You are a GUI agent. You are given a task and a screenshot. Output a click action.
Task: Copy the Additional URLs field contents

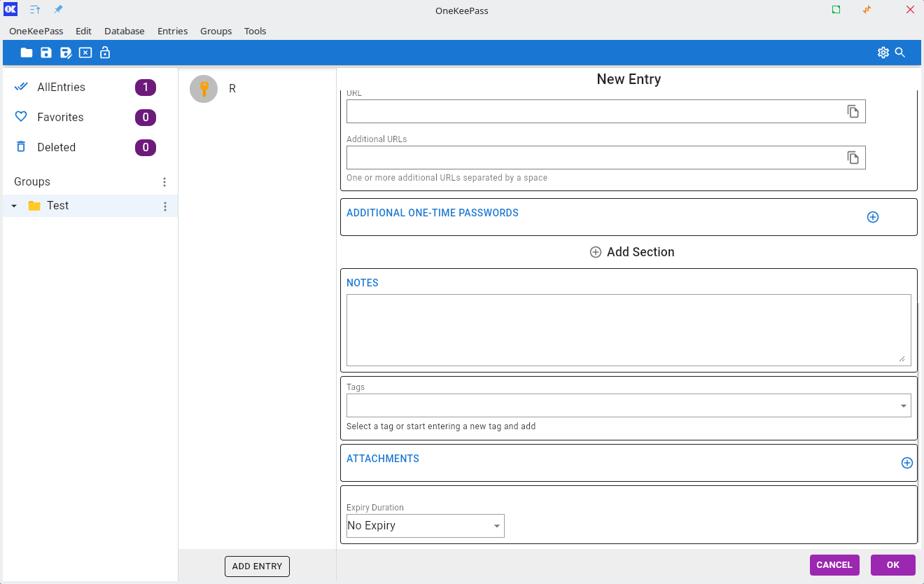[x=853, y=158]
